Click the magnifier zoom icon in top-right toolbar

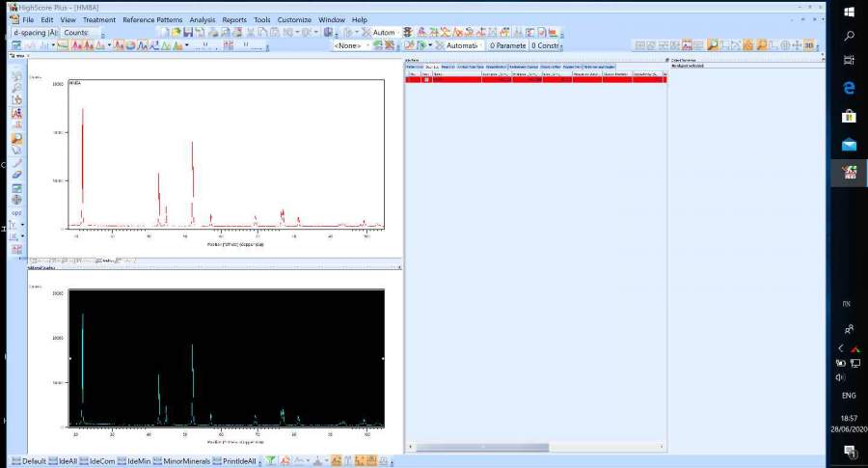pyautogui.click(x=713, y=44)
